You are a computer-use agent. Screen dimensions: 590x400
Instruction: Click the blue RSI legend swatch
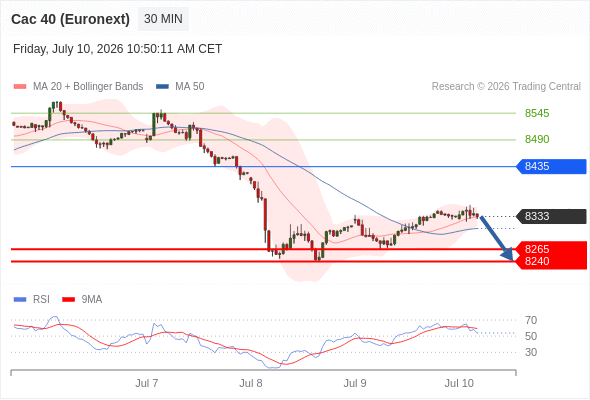pyautogui.click(x=20, y=300)
